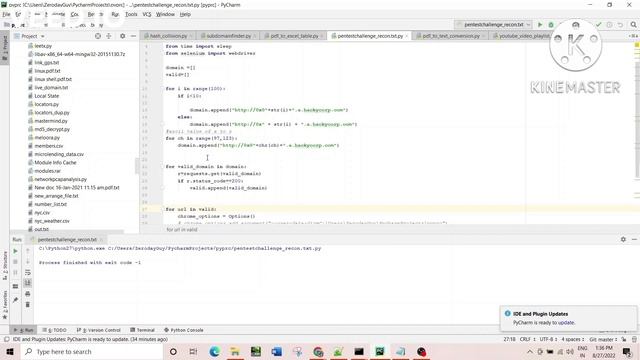Hide the Project tool window

133,36
